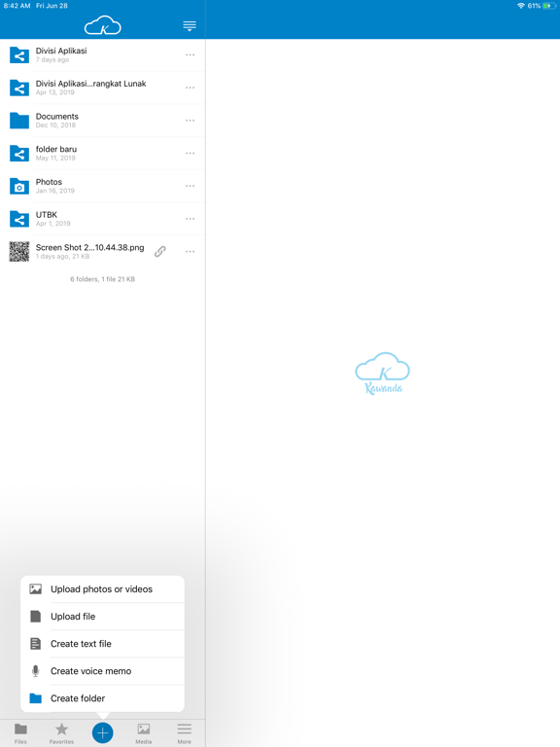Show more options for Divisi Aplikasi...rangkat Lunak
This screenshot has height=747, width=560.
[190, 88]
